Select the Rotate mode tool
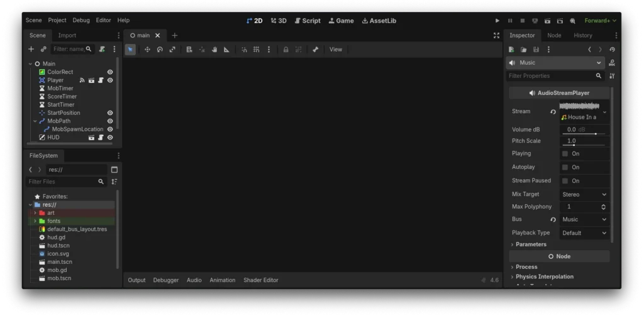The height and width of the screenshot is (328, 644). click(x=160, y=50)
